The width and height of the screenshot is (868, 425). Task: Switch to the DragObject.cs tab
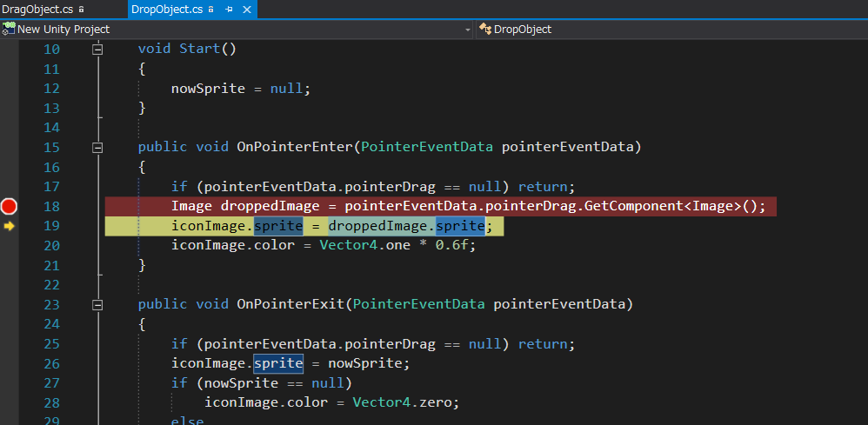(37, 10)
